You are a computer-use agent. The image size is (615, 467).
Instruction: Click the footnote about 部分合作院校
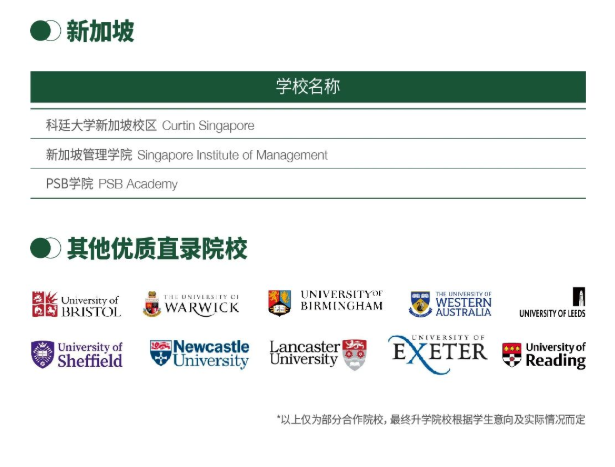point(431,420)
